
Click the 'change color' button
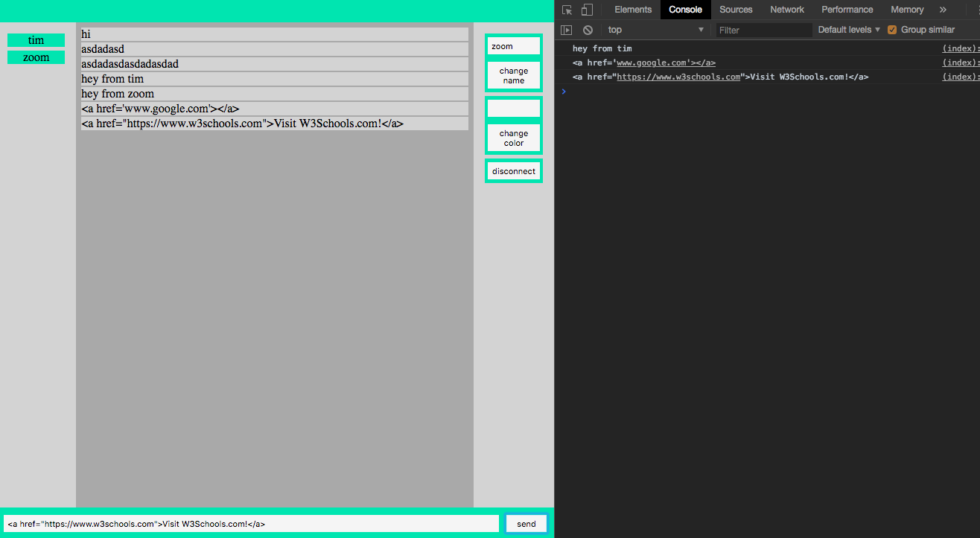514,138
